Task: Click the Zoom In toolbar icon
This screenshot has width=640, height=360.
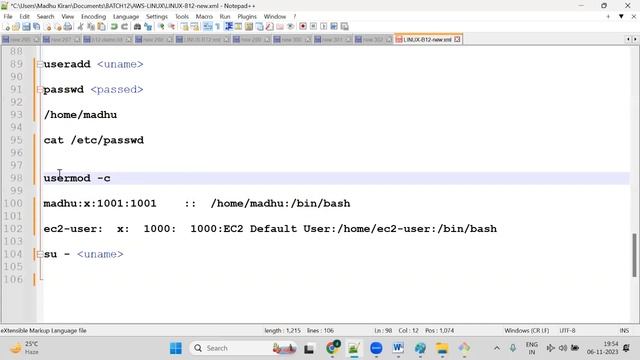Action: pyautogui.click(x=162, y=27)
